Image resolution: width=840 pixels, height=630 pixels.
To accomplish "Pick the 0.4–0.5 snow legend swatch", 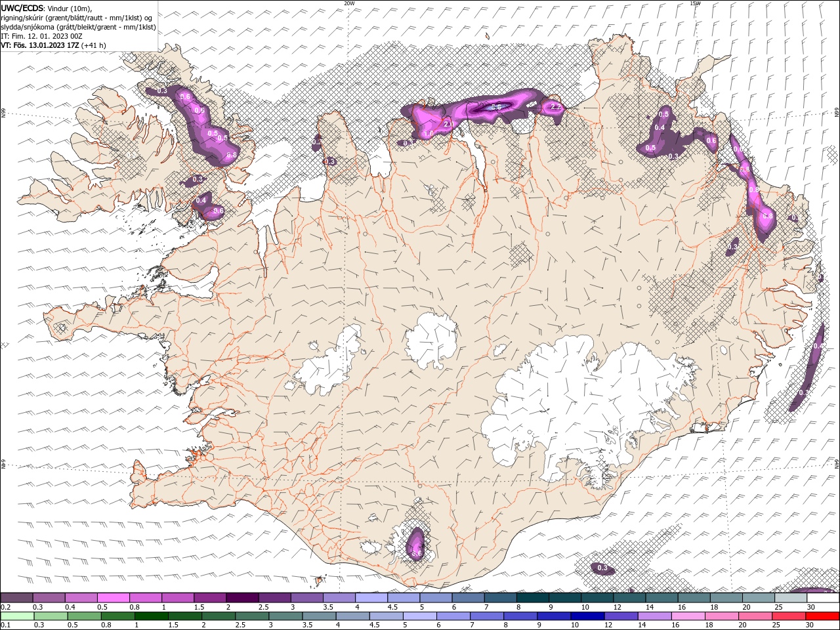I will (x=81, y=598).
